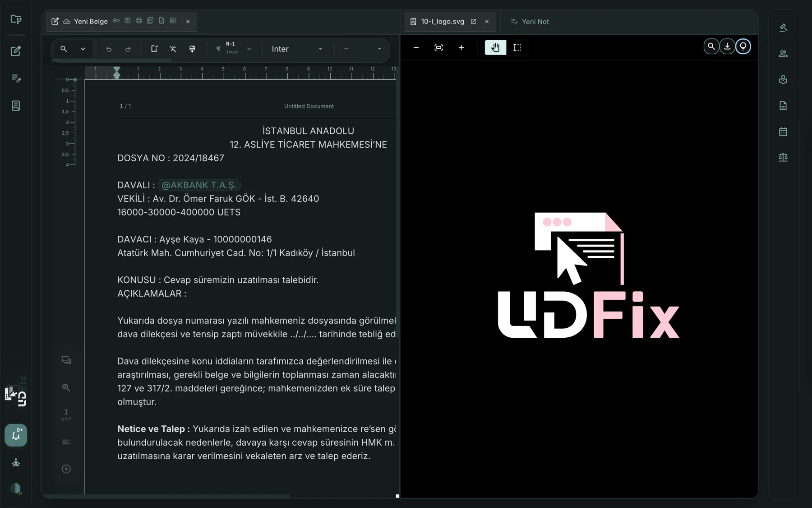Open the comments panel beside document
The image size is (812, 508).
pyautogui.click(x=66, y=360)
